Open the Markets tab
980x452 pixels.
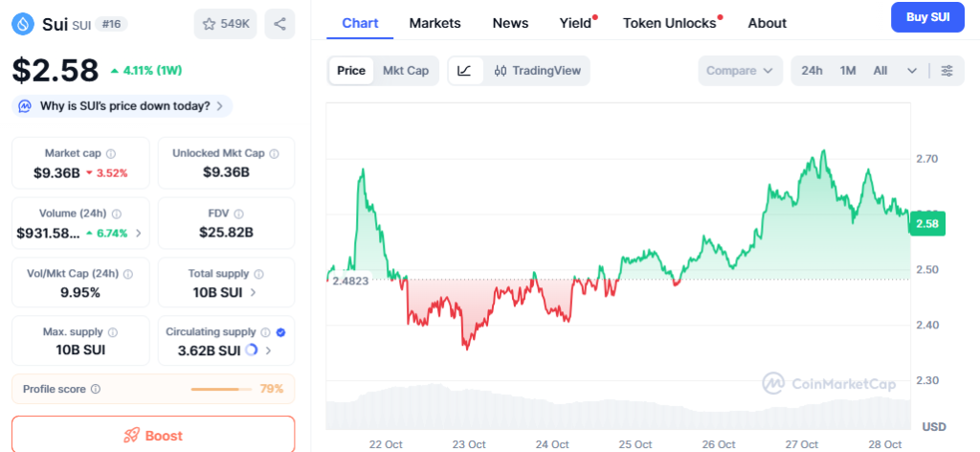coord(434,23)
